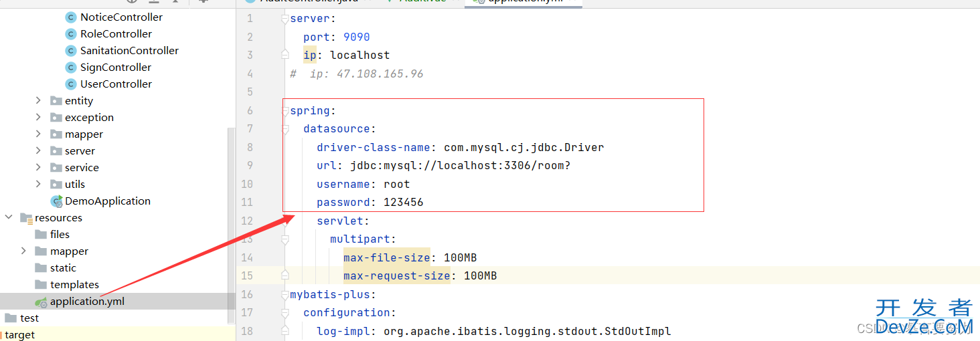This screenshot has width=980, height=341.
Task: Click the password value 123456
Action: (x=404, y=202)
